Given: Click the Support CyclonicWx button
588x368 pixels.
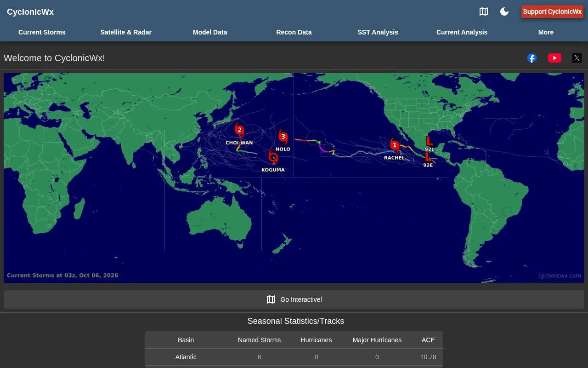Looking at the screenshot, I should click(x=552, y=11).
